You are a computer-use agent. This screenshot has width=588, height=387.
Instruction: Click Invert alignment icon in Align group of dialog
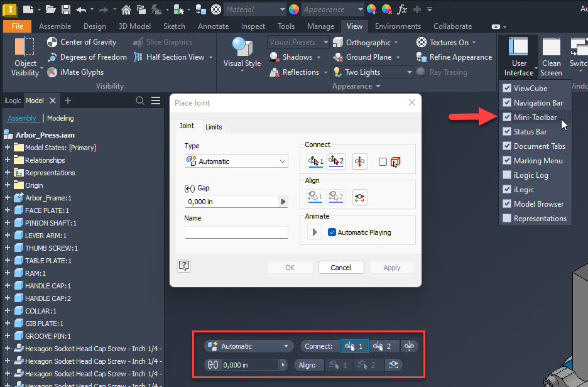pos(359,197)
